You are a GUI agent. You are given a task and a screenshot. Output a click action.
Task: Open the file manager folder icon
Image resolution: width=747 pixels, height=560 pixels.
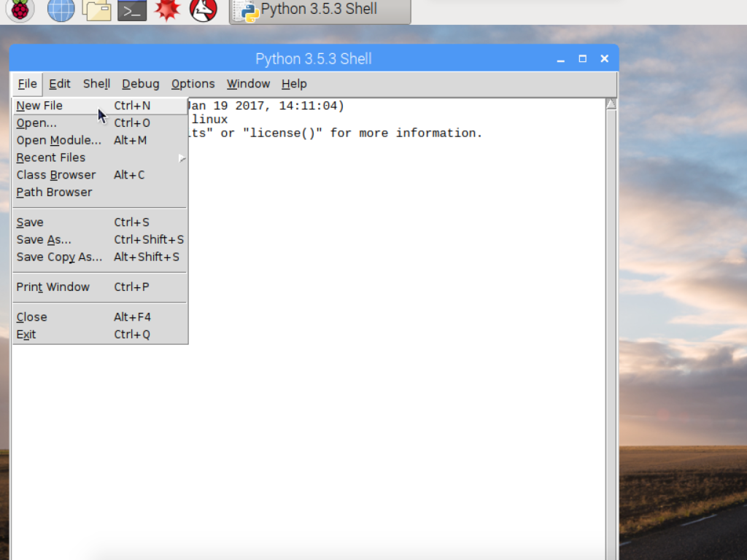[x=97, y=9]
